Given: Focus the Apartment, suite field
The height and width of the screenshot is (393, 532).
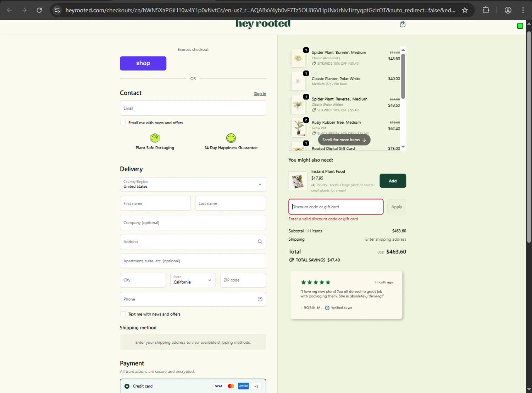Looking at the screenshot, I should pyautogui.click(x=193, y=261).
